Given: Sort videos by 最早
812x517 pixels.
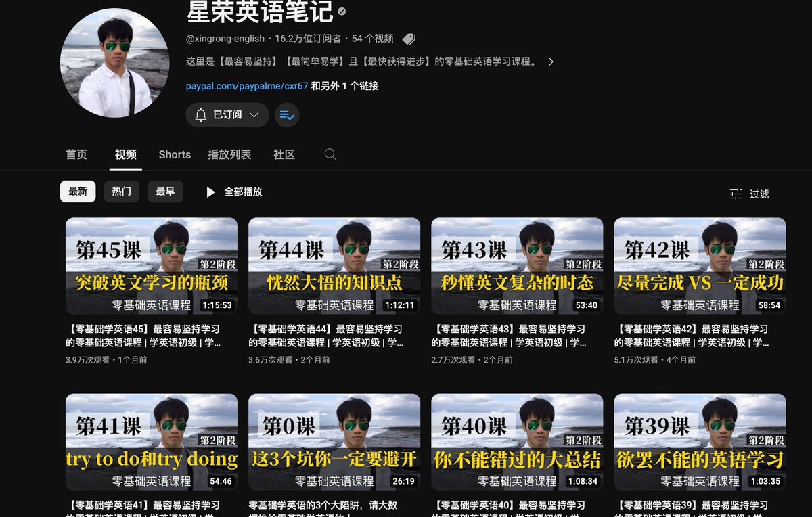Looking at the screenshot, I should 165,192.
